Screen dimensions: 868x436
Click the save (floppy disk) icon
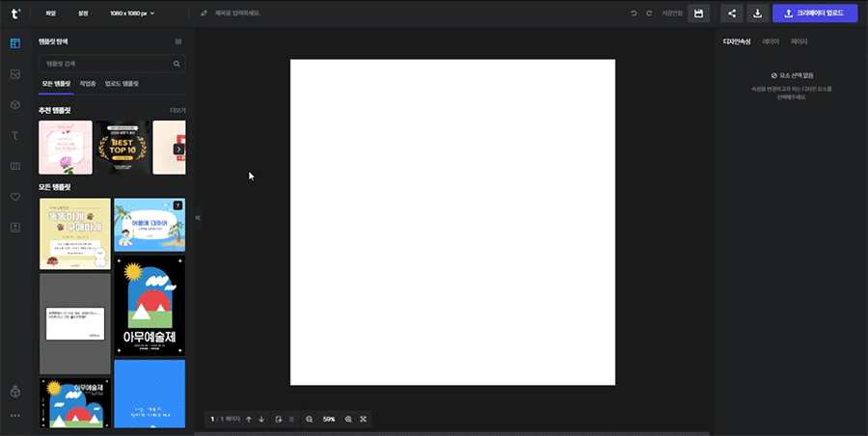(x=699, y=14)
